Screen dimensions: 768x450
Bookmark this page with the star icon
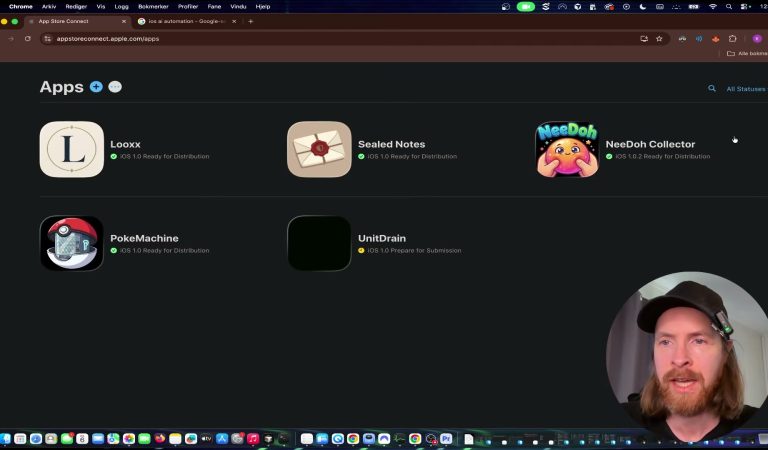click(659, 39)
